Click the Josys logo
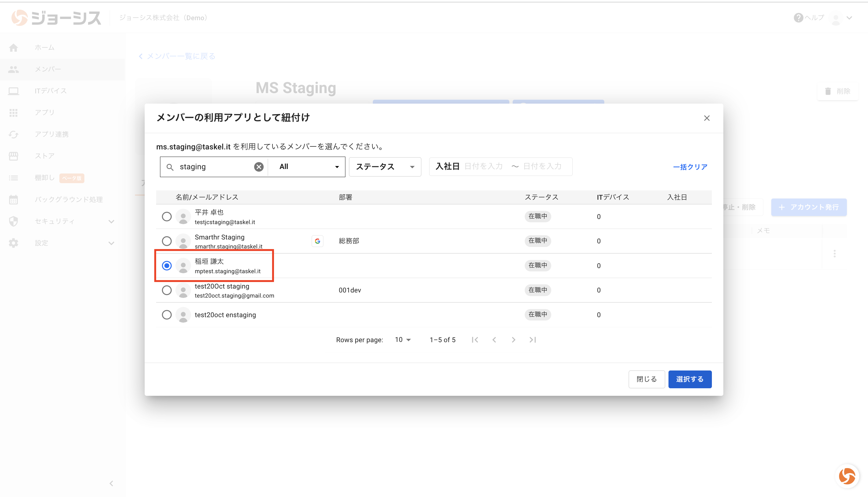This screenshot has height=497, width=868. pos(56,18)
